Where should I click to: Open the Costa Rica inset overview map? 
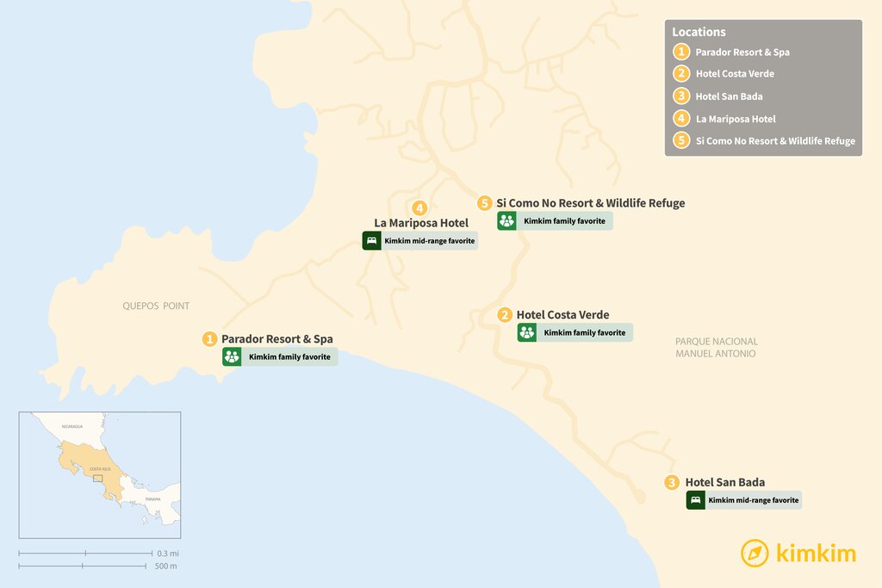(100, 474)
